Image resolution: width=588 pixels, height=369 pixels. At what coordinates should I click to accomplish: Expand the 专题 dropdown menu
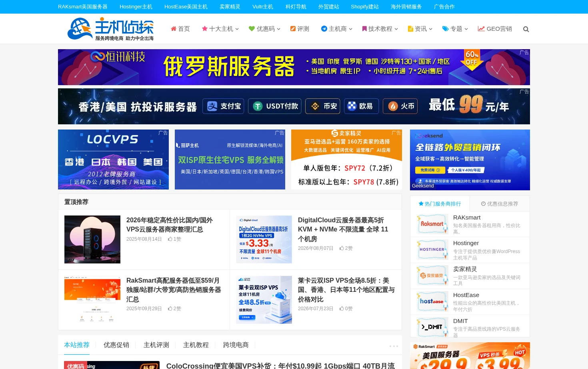click(466, 29)
